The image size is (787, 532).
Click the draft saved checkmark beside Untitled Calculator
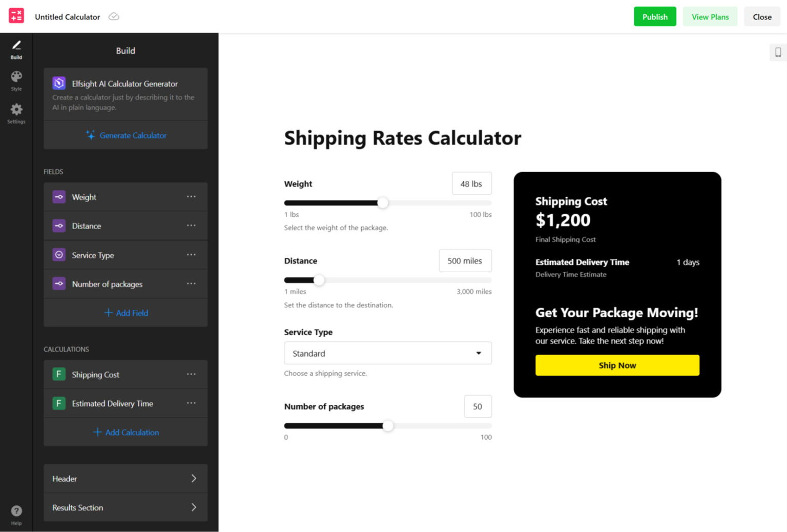pyautogui.click(x=113, y=16)
